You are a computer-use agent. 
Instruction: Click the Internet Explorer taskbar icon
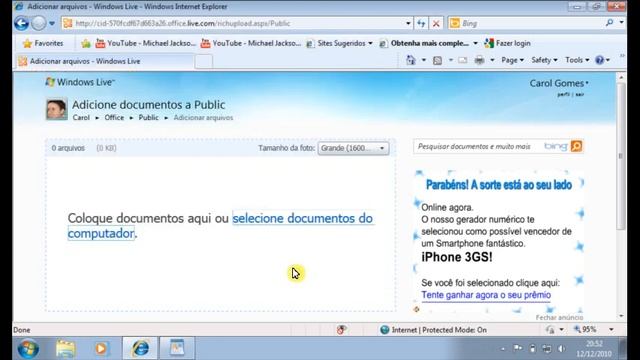point(140,348)
